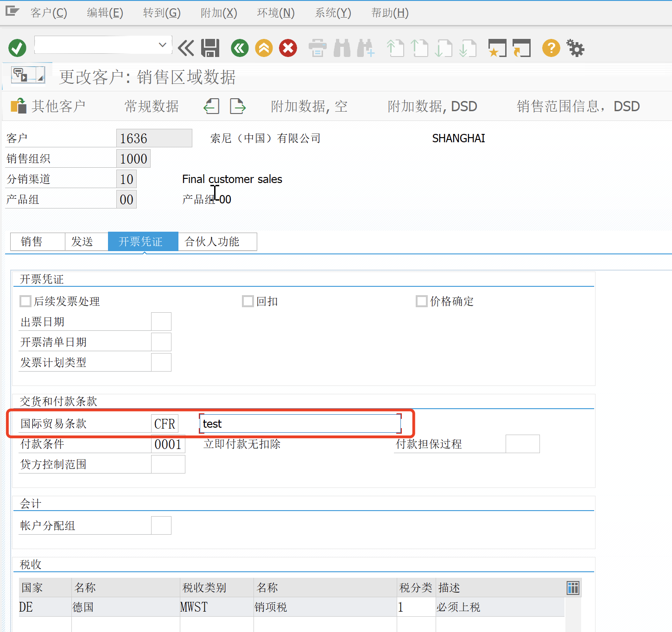Click the 附加数据, DSD button
The height and width of the screenshot is (632, 672).
(432, 107)
